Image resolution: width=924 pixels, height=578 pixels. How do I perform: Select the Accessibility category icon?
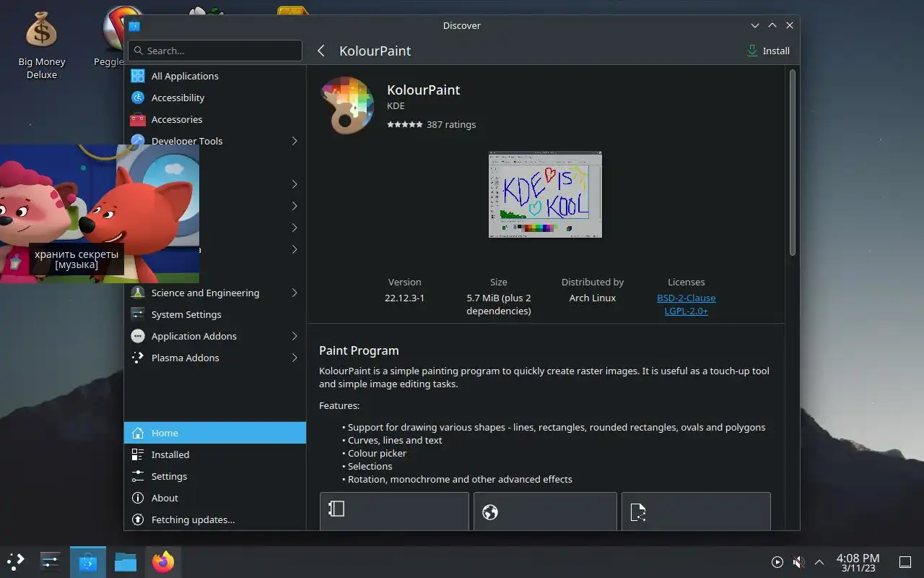point(138,98)
